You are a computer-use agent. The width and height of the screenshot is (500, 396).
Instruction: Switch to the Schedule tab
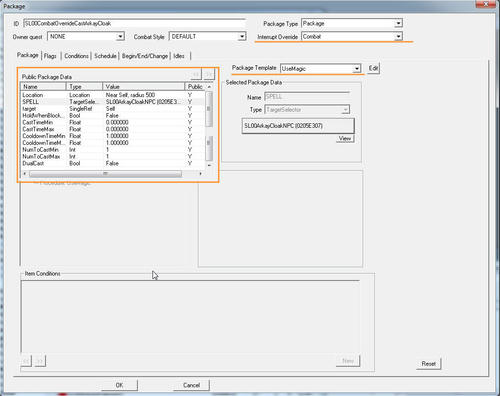point(105,56)
